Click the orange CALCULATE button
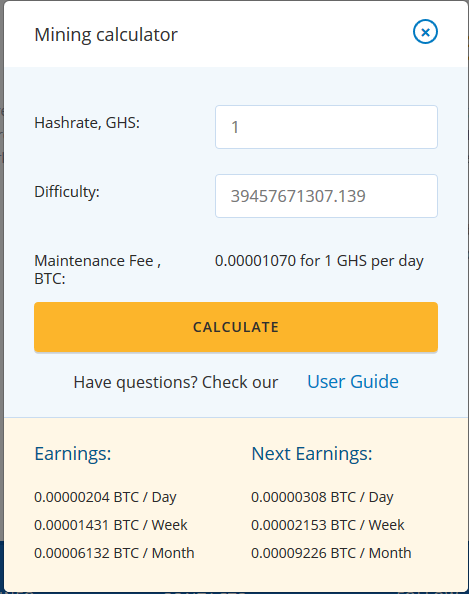The image size is (469, 594). tap(236, 327)
